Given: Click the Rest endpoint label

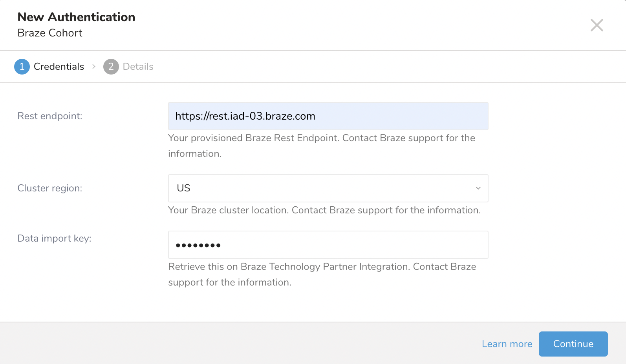Looking at the screenshot, I should point(50,116).
